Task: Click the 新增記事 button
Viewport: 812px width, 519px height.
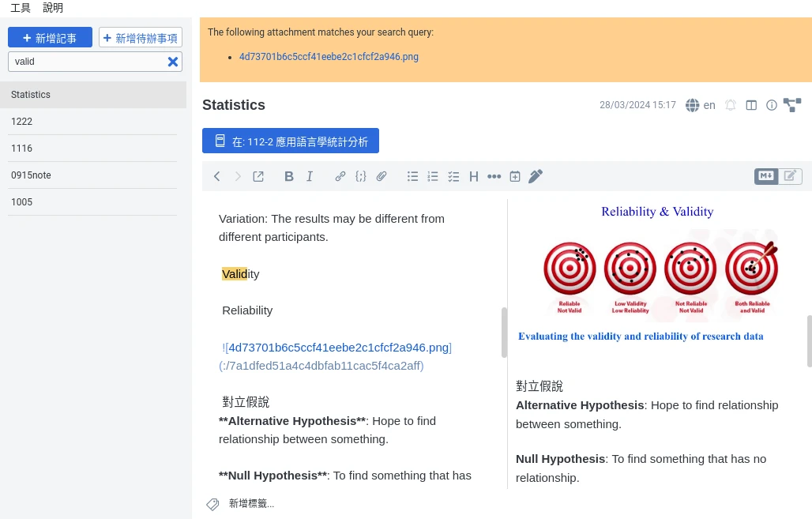Action: tap(50, 38)
